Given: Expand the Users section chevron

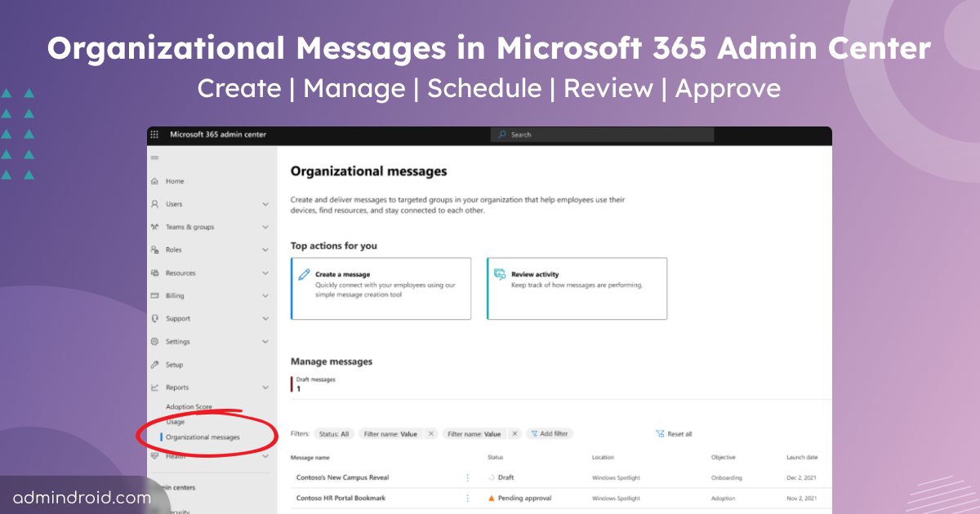Looking at the screenshot, I should [265, 204].
